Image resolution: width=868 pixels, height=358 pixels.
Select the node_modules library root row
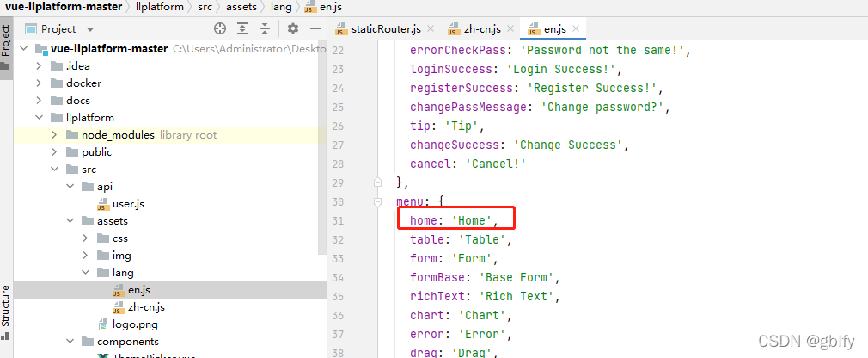pos(170,134)
